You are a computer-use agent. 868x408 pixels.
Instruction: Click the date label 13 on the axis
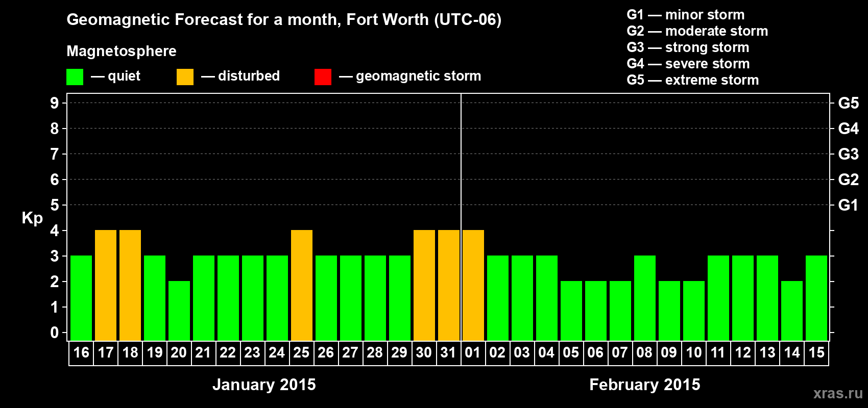767,353
